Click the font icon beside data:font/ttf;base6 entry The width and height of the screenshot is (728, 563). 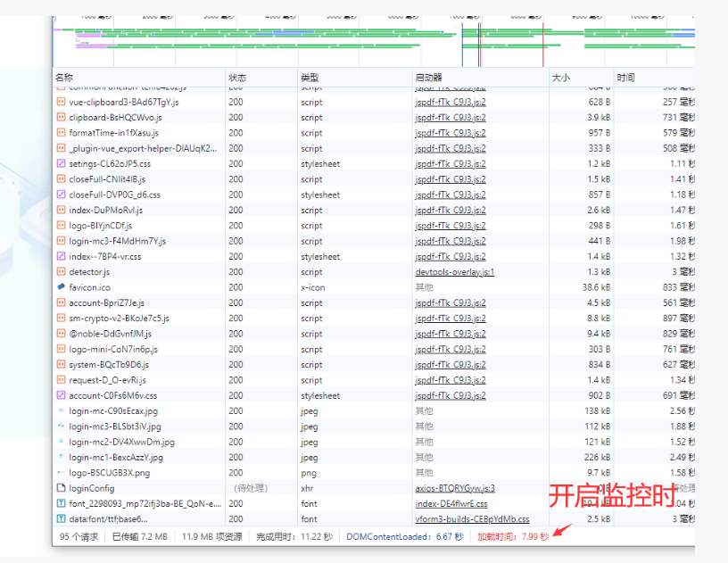(x=60, y=518)
